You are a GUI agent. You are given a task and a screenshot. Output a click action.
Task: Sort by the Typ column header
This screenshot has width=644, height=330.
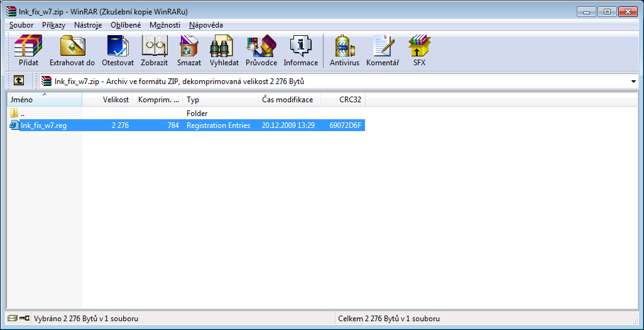(220, 99)
